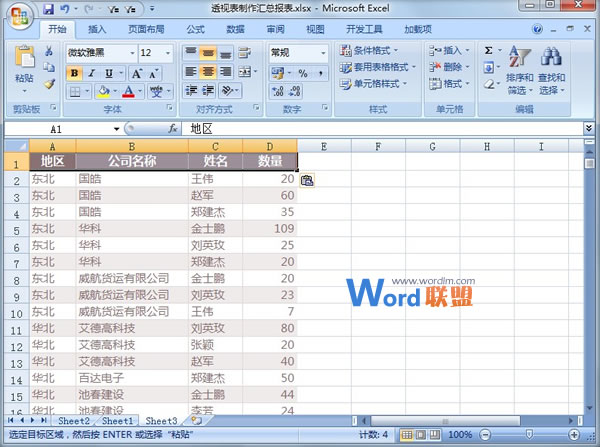
Task: Apply bottom vertical alignment
Action: [x=226, y=52]
